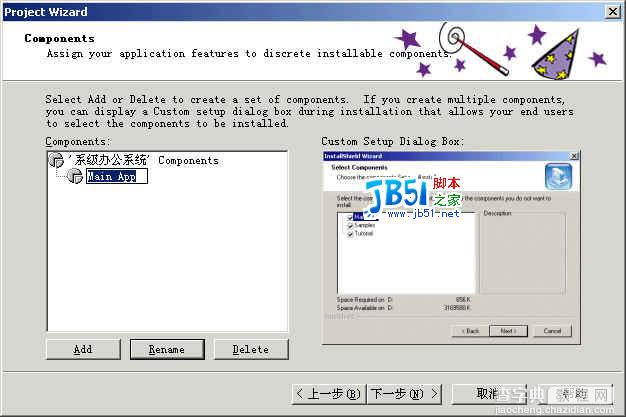Click the Rename button
The width and height of the screenshot is (626, 417).
167,349
